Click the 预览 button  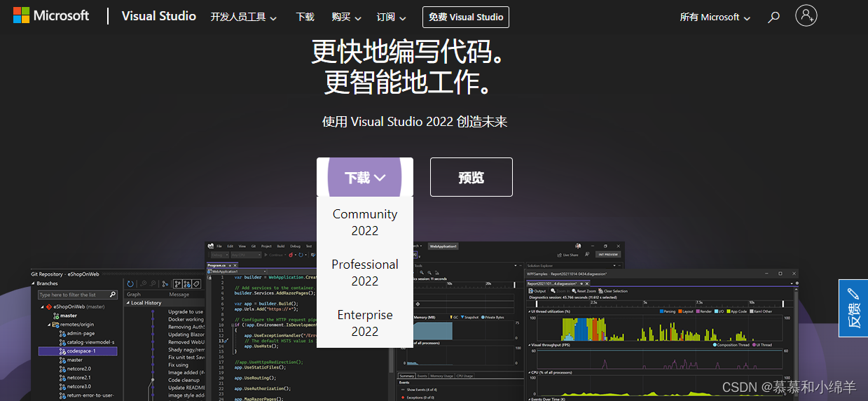[471, 177]
